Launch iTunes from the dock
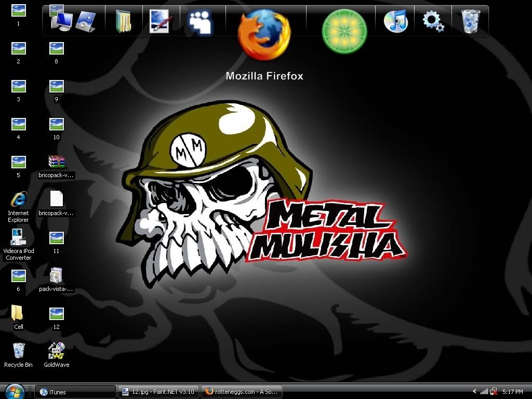 pyautogui.click(x=395, y=21)
